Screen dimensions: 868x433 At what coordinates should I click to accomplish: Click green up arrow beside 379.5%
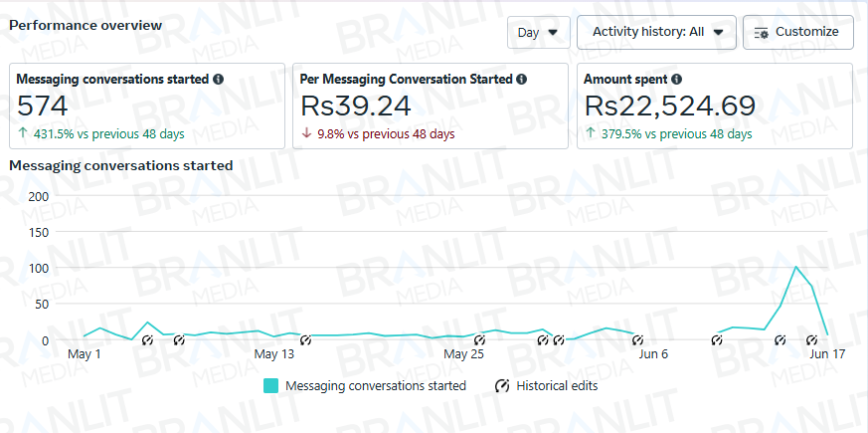pos(591,133)
